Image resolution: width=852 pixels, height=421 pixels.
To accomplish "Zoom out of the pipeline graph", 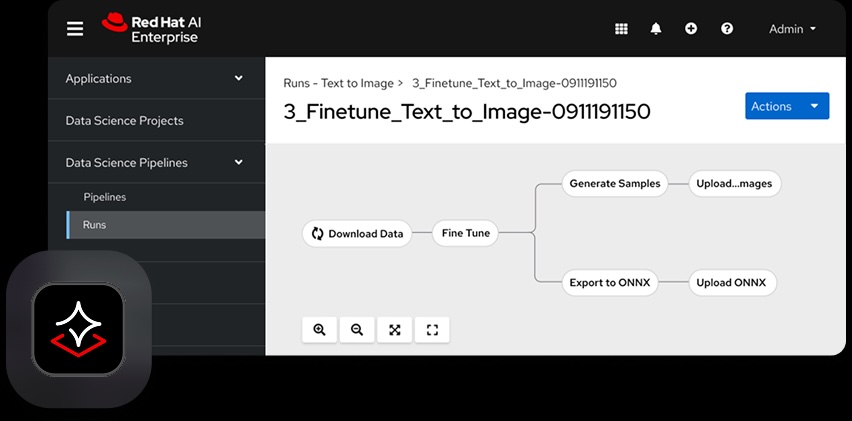I will pyautogui.click(x=357, y=330).
